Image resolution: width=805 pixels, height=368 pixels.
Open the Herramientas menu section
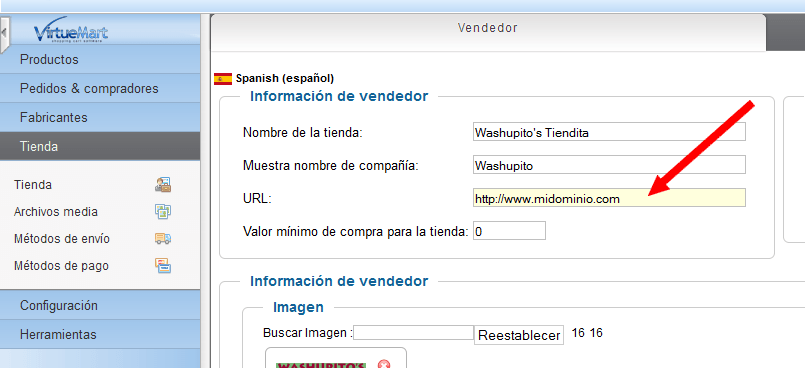coord(100,335)
